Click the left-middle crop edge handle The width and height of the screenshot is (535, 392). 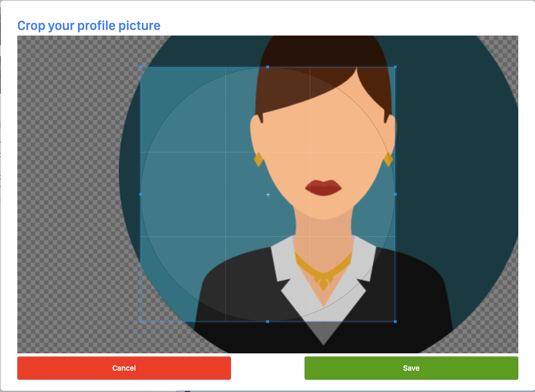pyautogui.click(x=141, y=194)
